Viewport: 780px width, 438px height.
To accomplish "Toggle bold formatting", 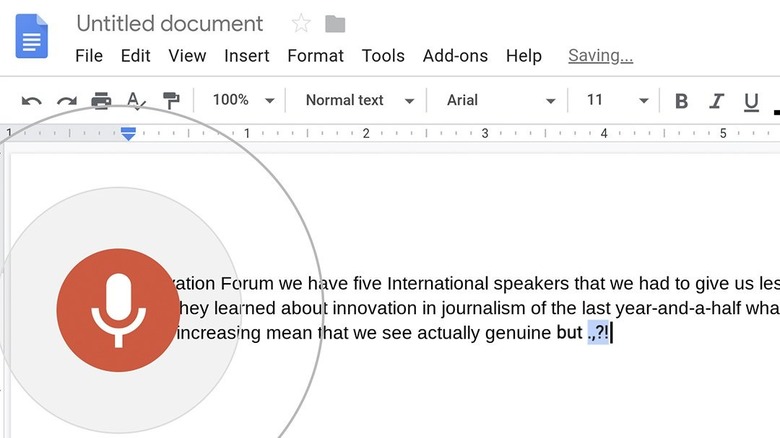I will click(x=682, y=101).
